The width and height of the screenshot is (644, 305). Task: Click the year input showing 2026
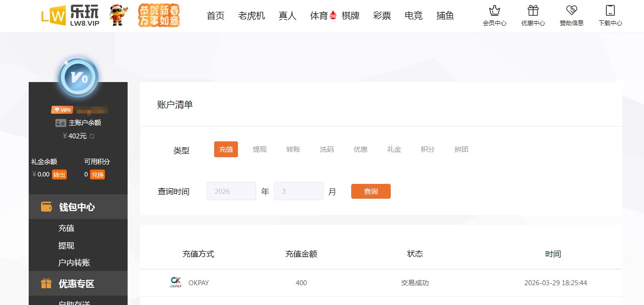point(231,191)
